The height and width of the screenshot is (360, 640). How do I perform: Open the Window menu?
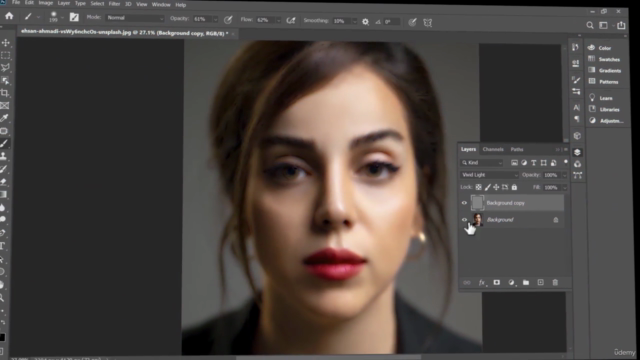click(x=161, y=4)
